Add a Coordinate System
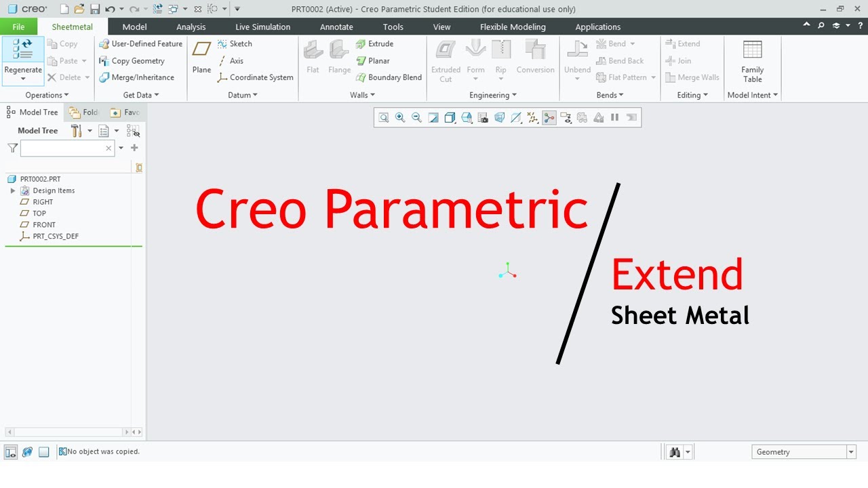The image size is (868, 488). (x=255, y=77)
